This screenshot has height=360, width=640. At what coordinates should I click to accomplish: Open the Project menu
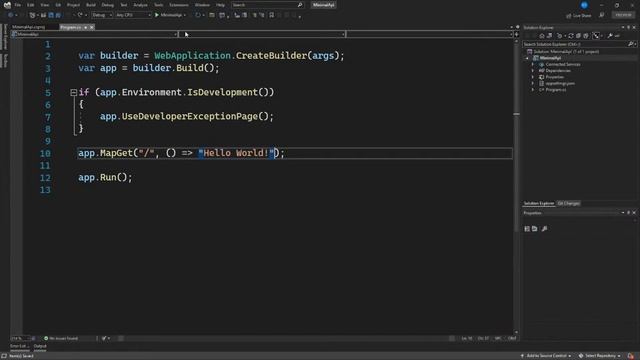(73, 5)
